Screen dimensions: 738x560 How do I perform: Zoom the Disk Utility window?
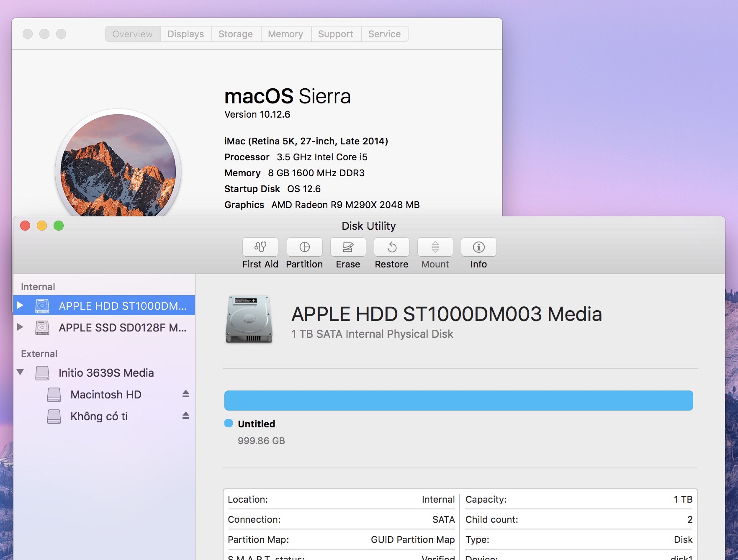59,226
